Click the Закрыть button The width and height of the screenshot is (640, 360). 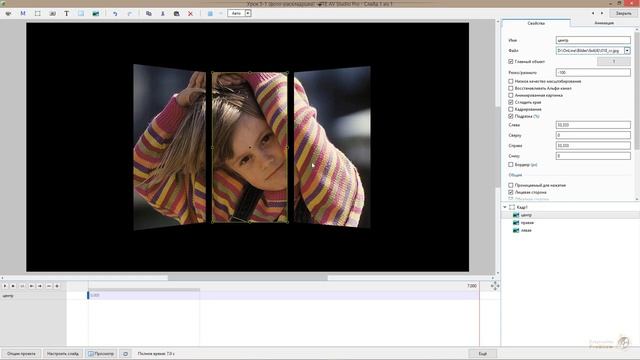tap(623, 13)
